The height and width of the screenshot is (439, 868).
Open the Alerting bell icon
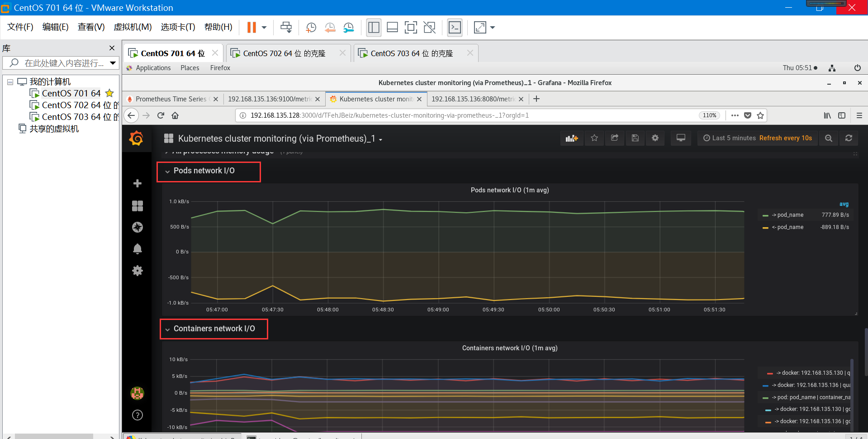(138, 249)
